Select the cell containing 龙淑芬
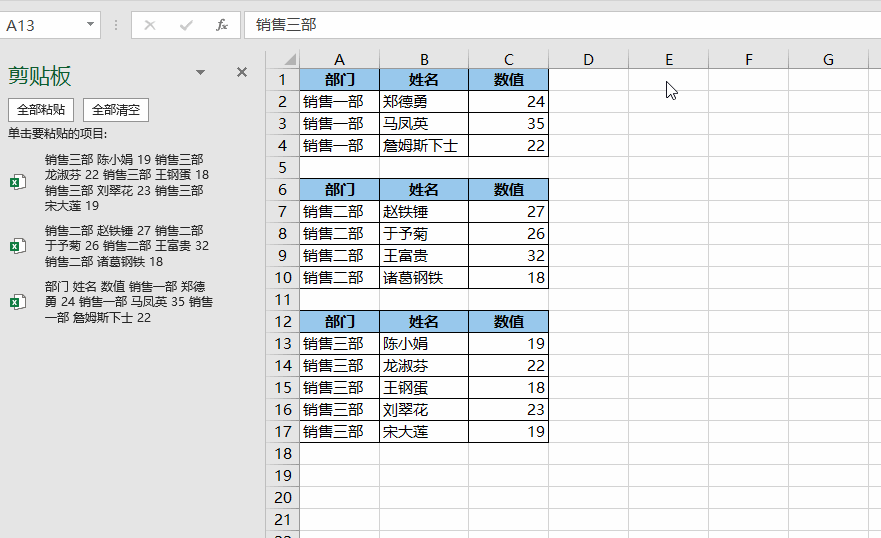This screenshot has width=881, height=538. [424, 366]
